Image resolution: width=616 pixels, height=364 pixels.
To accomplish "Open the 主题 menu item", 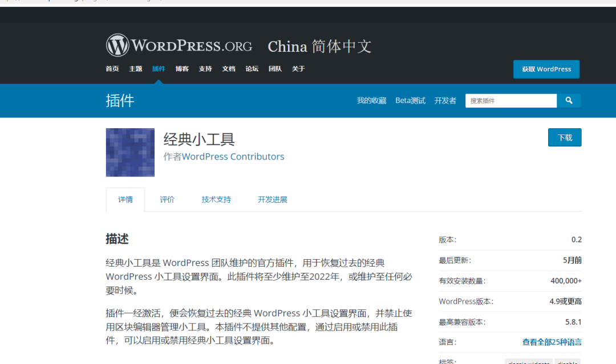I will pyautogui.click(x=136, y=69).
